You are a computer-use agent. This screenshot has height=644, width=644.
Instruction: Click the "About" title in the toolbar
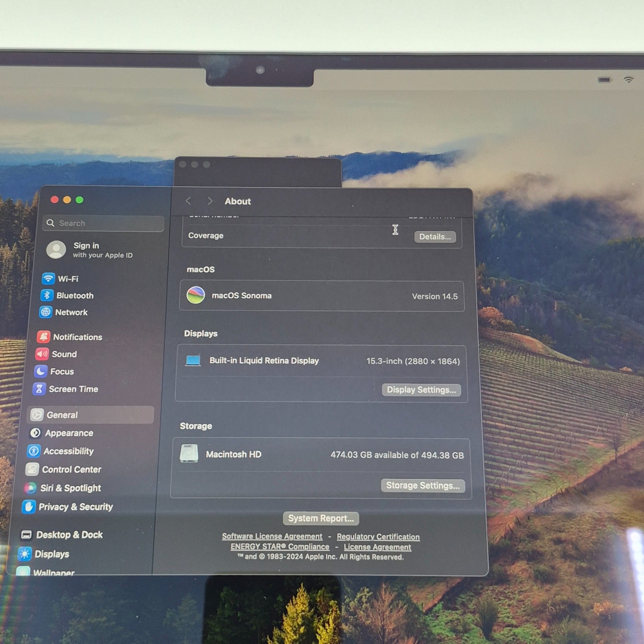tap(238, 201)
